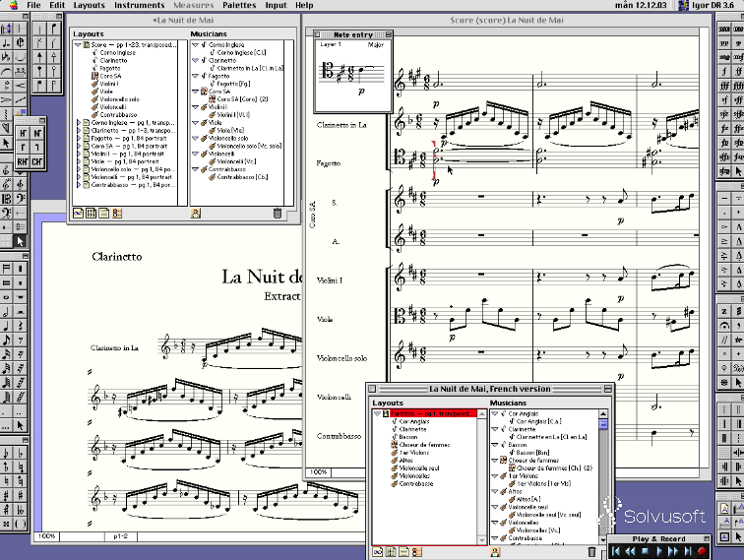Click the p1-2 page indicator
The height and width of the screenshot is (560, 744).
coord(120,536)
